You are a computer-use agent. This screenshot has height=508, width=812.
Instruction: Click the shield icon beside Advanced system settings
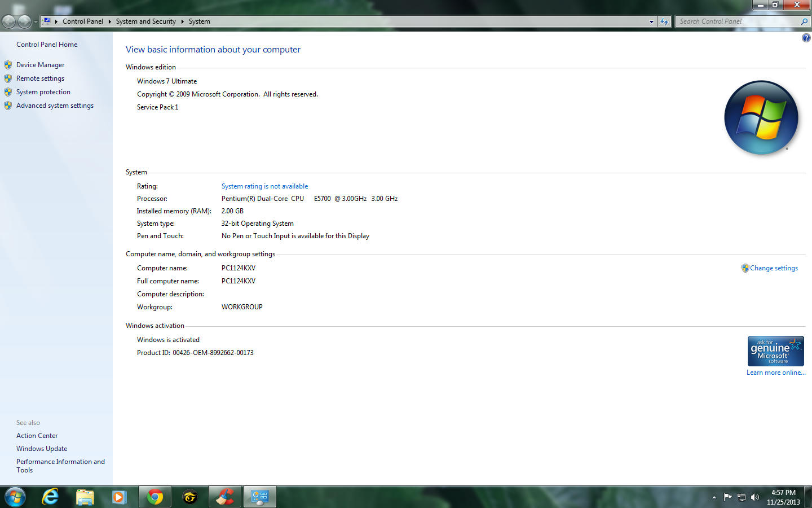tap(8, 106)
